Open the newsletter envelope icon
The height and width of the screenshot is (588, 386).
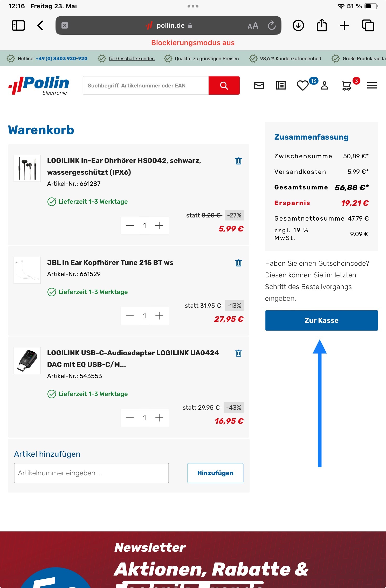[x=259, y=85]
